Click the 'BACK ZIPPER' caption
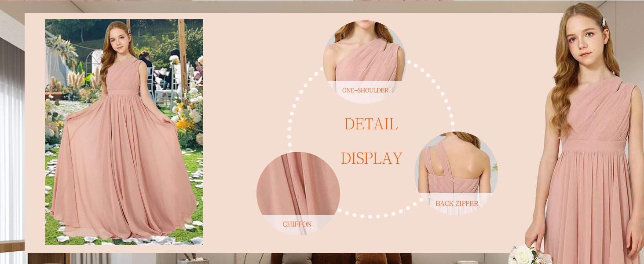Image resolution: width=644 pixels, height=264 pixels. [x=457, y=203]
